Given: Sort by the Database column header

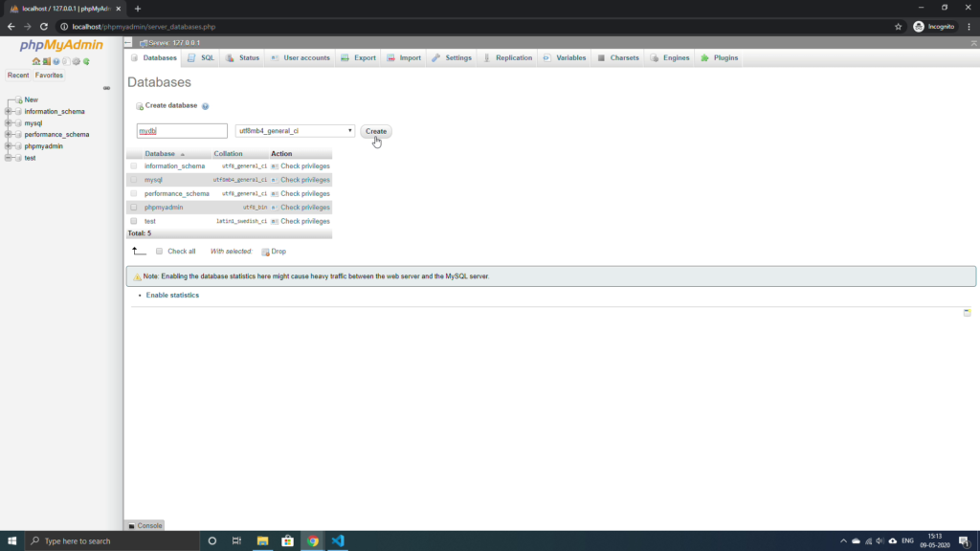Looking at the screenshot, I should pyautogui.click(x=160, y=154).
